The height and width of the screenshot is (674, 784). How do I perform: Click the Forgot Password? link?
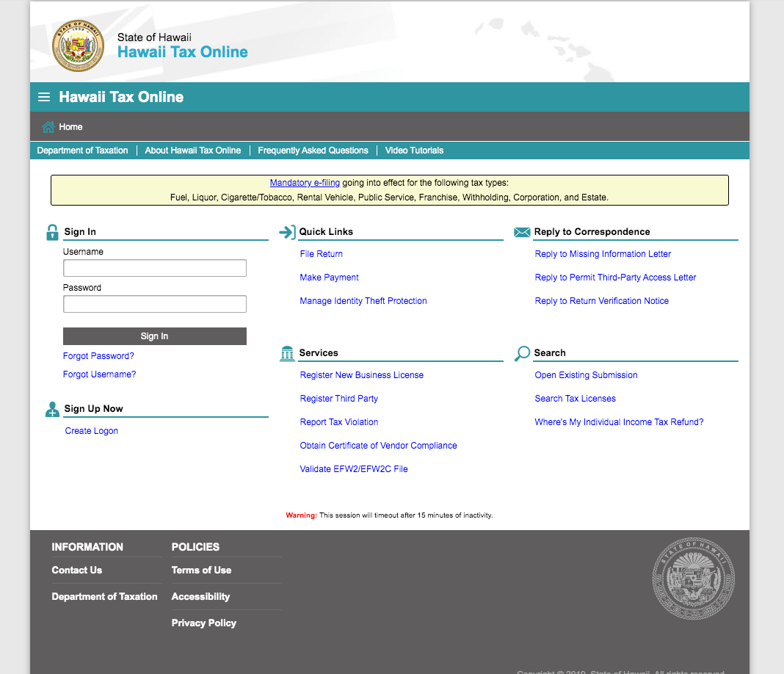coord(98,355)
